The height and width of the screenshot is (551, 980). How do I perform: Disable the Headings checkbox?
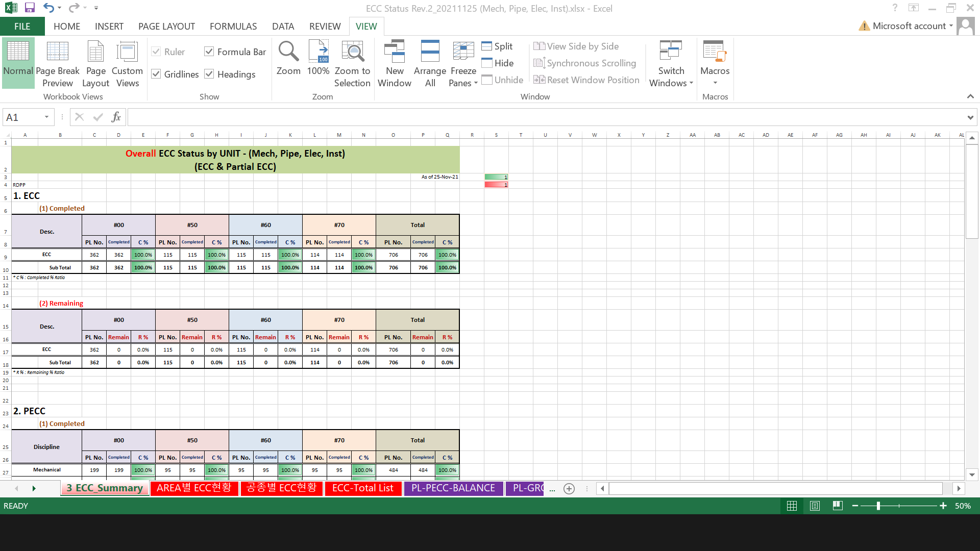209,74
